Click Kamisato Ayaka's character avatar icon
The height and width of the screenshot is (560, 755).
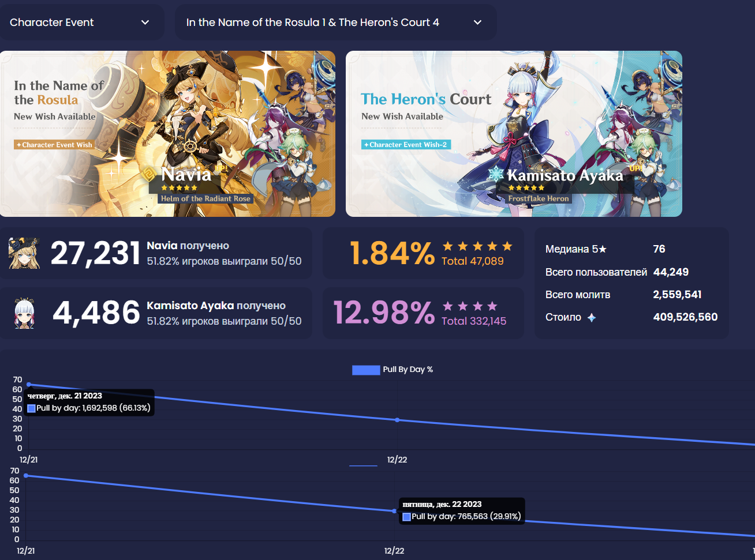pyautogui.click(x=24, y=313)
